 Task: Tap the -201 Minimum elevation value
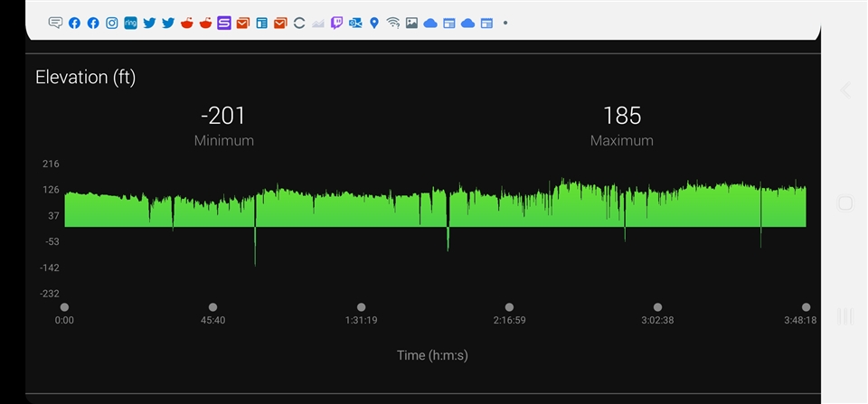223,116
